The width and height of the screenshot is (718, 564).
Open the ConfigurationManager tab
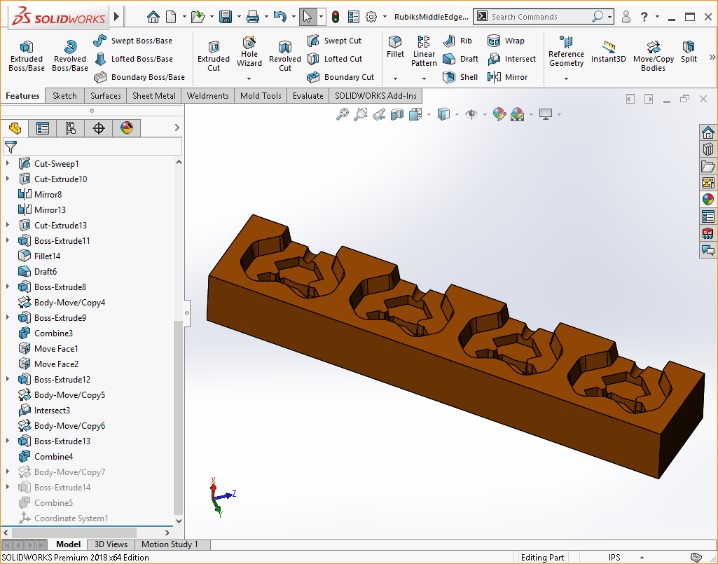point(71,128)
